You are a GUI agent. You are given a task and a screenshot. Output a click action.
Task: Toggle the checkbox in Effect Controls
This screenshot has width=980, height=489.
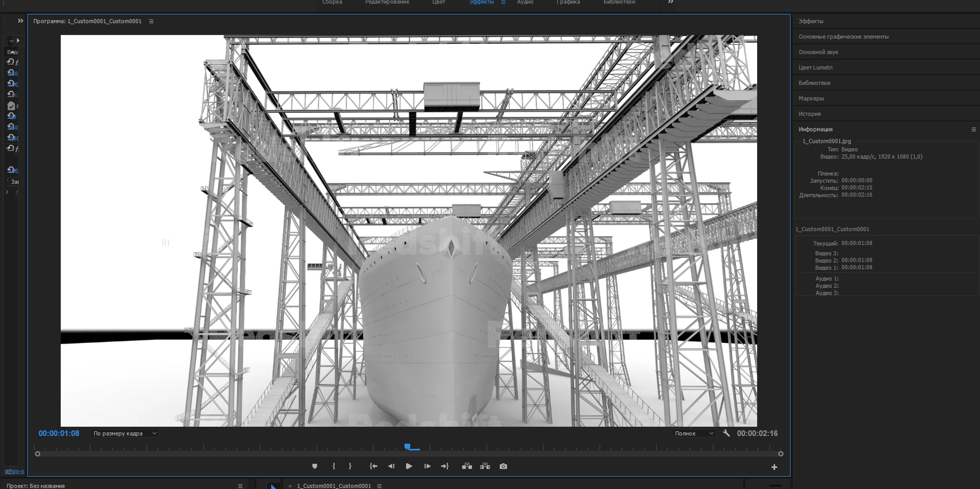point(11,106)
